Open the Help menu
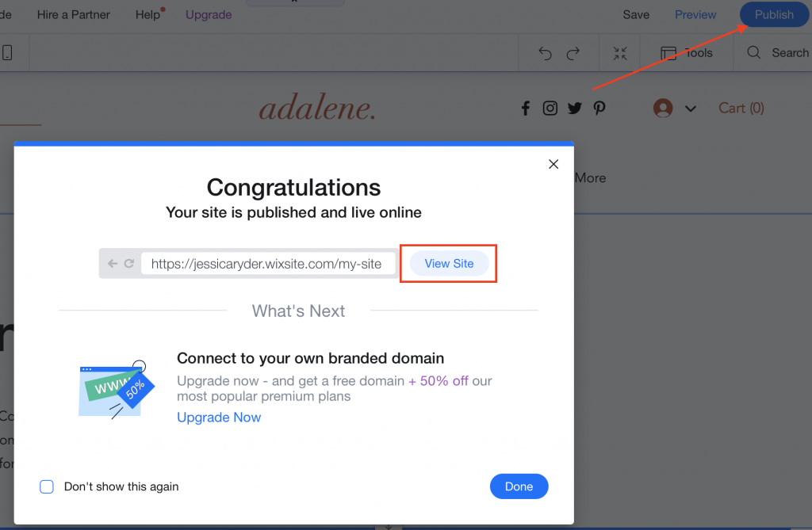This screenshot has height=530, width=812. click(146, 14)
